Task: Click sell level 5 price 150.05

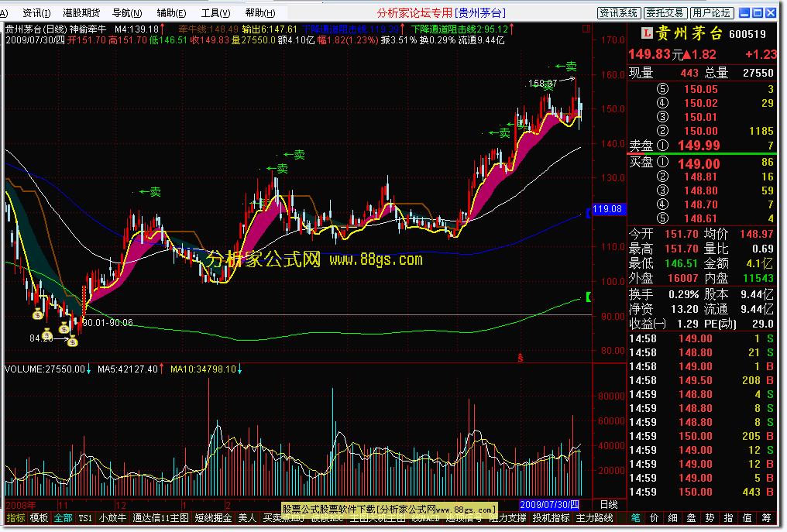Action: click(x=701, y=89)
